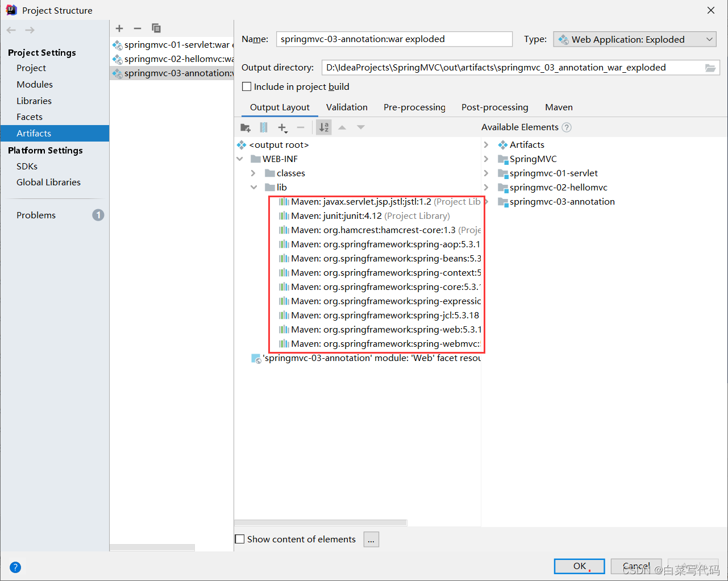
Task: Select springmvc-02-hellomvc:war artifact
Action: click(172, 59)
